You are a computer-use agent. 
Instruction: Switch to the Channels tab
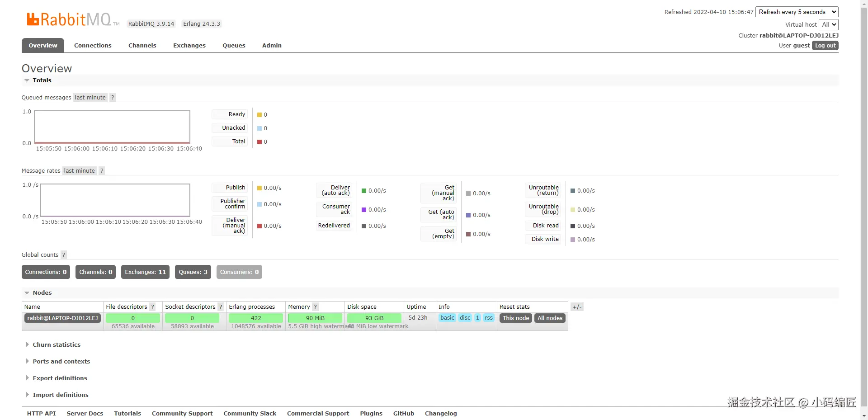pos(142,46)
